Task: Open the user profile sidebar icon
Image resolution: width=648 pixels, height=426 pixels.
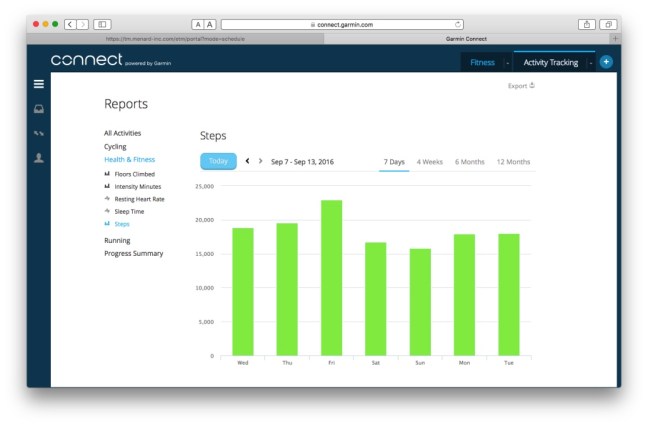Action: click(x=38, y=158)
